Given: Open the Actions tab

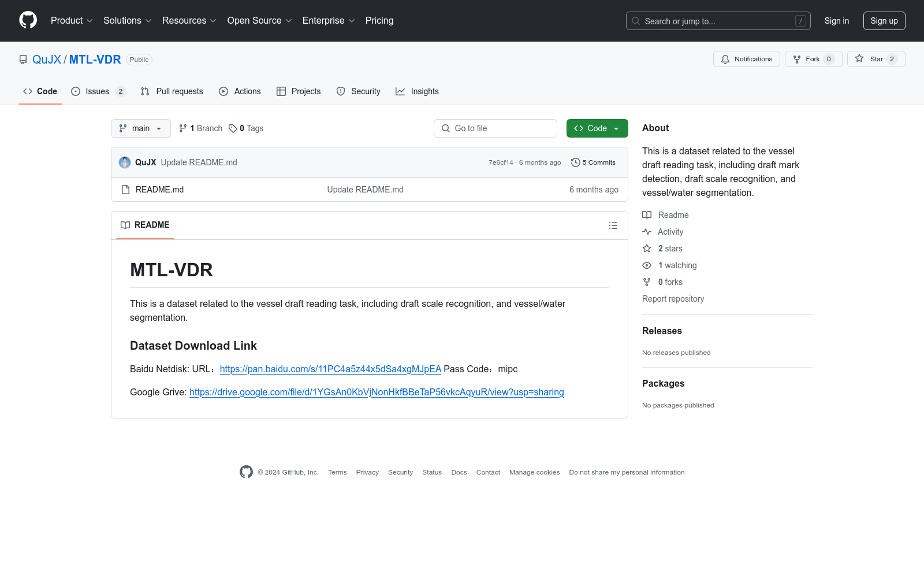Looking at the screenshot, I should [x=240, y=91].
